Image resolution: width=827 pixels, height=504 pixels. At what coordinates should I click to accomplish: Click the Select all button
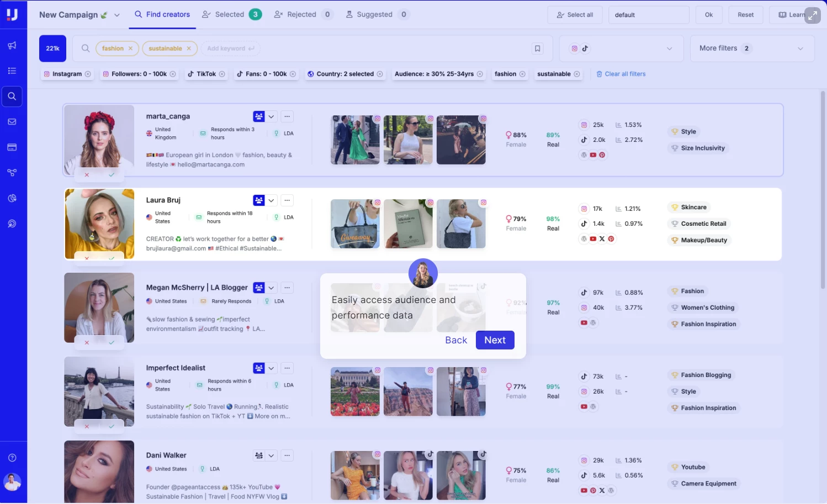coord(575,15)
